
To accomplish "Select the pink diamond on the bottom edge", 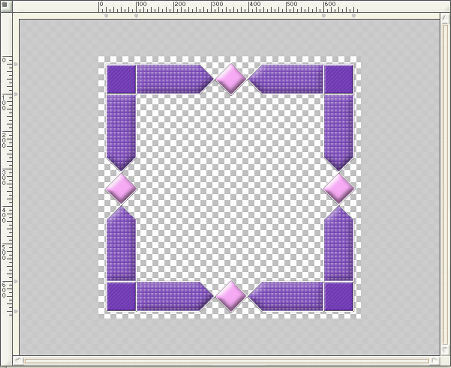I will tap(231, 296).
